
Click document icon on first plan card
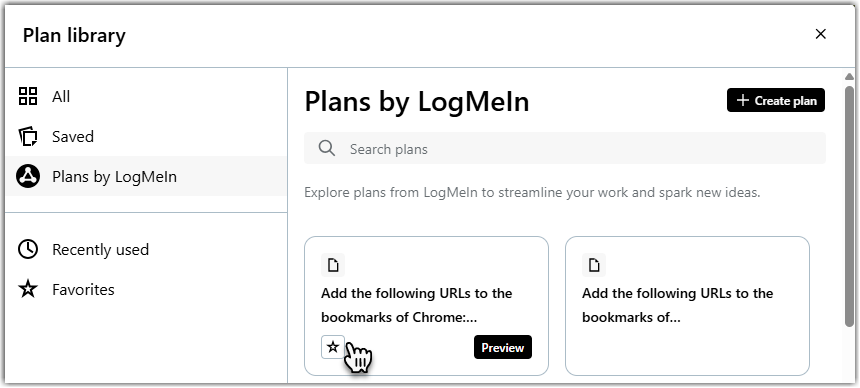click(x=333, y=266)
